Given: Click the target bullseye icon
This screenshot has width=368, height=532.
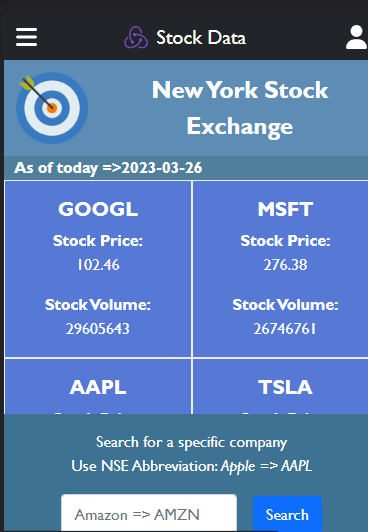Looking at the screenshot, I should [52, 108].
